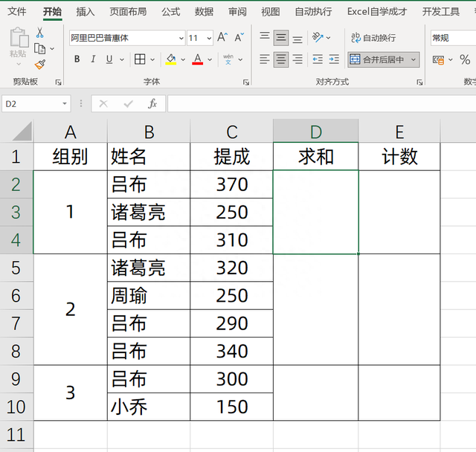Click the Name Box showing D2
Image resolution: width=476 pixels, height=452 pixels.
coord(32,104)
